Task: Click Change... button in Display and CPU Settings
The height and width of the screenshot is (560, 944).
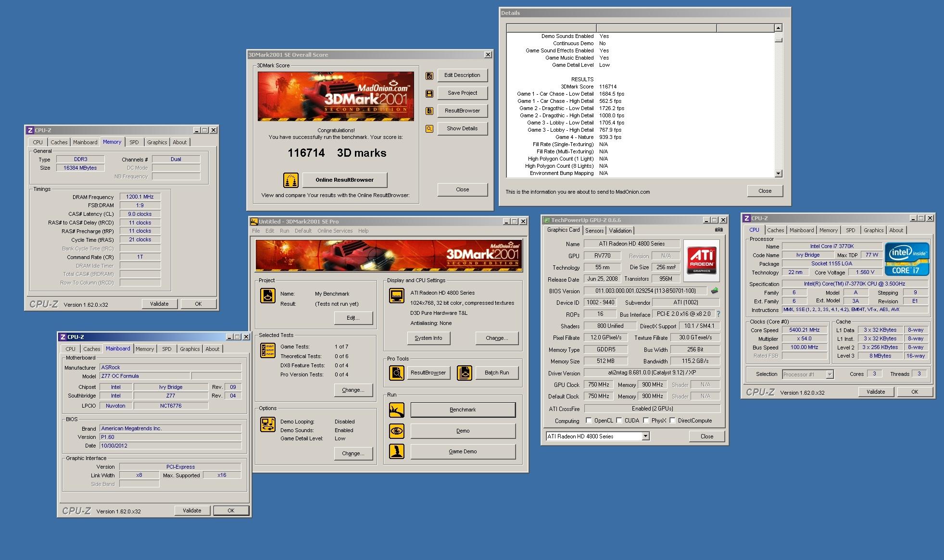Action: click(497, 338)
